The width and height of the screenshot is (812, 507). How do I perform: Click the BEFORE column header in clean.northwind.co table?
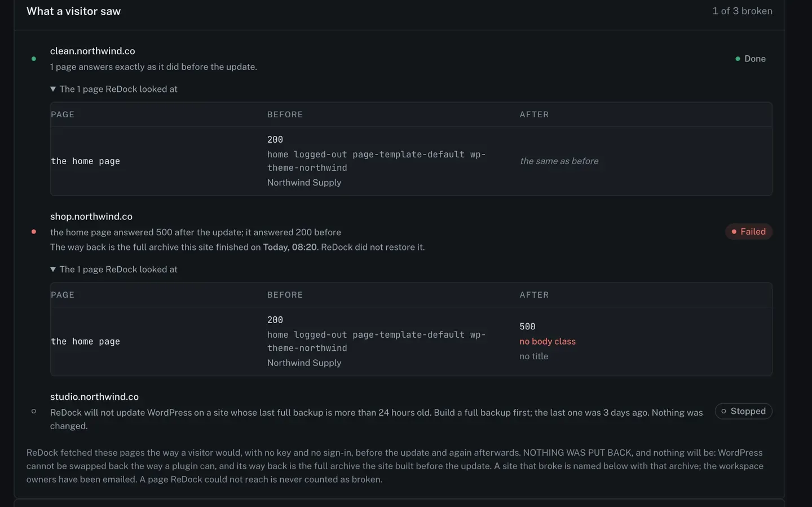click(285, 114)
